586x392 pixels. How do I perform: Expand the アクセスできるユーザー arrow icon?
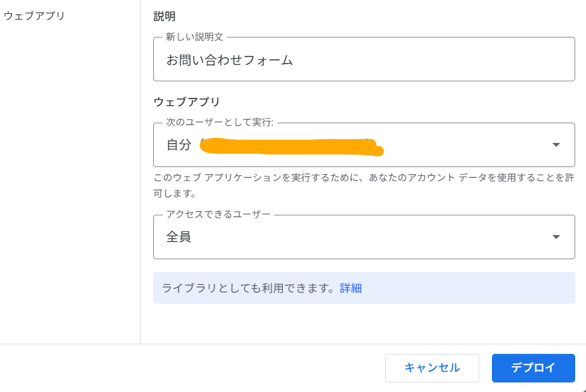pos(556,237)
